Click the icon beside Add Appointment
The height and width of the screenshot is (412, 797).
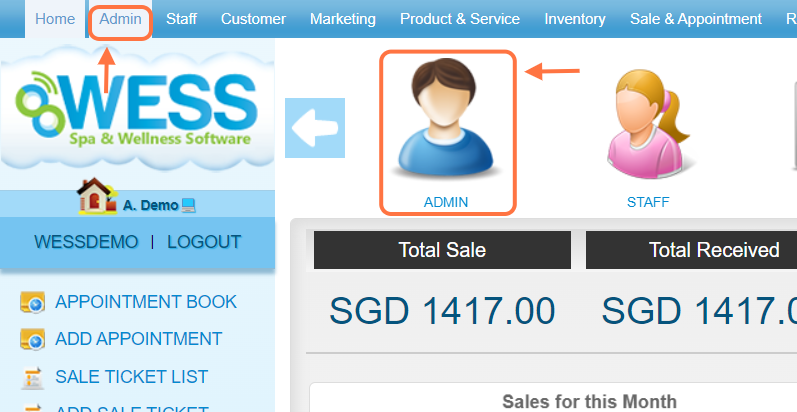tap(33, 340)
